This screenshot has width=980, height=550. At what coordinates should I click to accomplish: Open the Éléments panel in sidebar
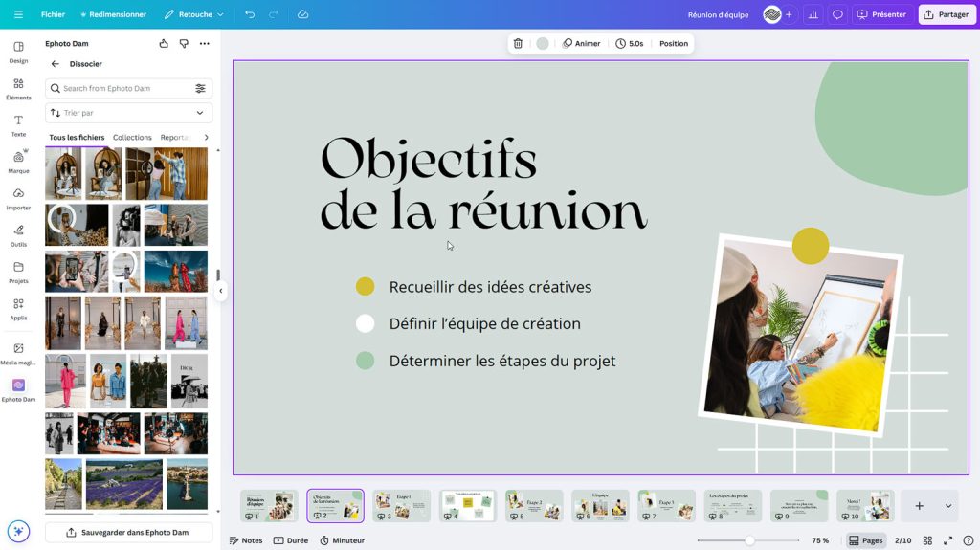coord(18,89)
